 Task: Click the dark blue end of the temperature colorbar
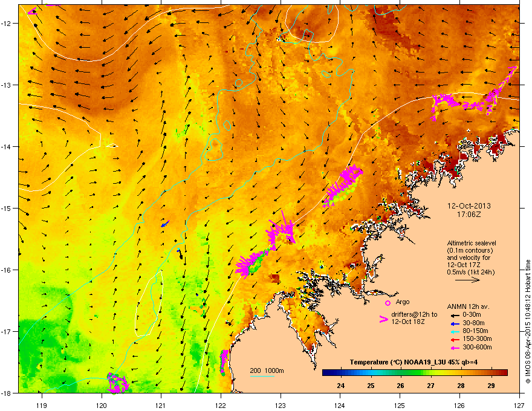coord(326,373)
